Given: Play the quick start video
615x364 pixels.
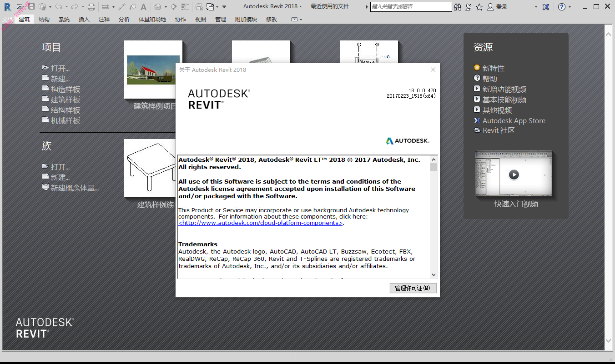Looking at the screenshot, I should 514,175.
